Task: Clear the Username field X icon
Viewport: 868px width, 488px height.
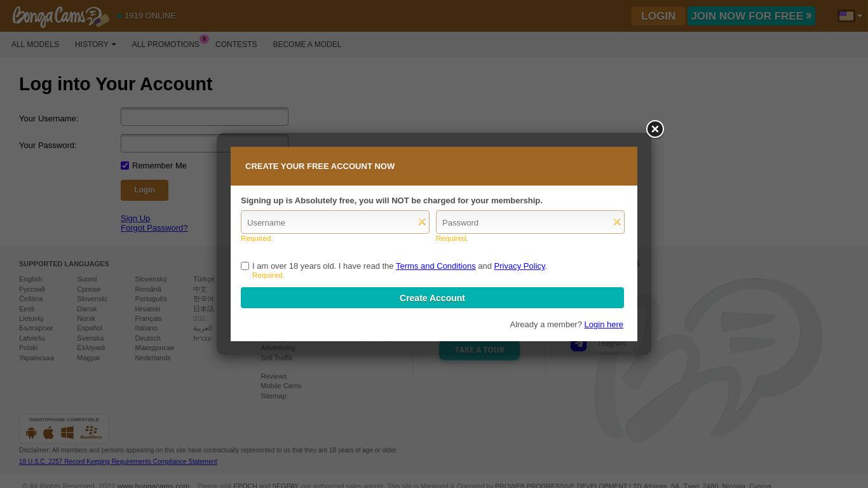Action: (422, 222)
